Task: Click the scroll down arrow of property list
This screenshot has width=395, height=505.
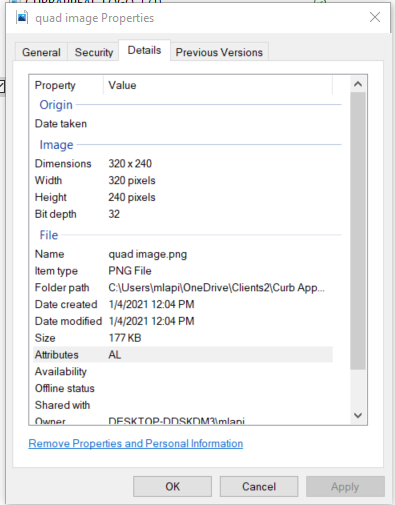Action: click(358, 415)
